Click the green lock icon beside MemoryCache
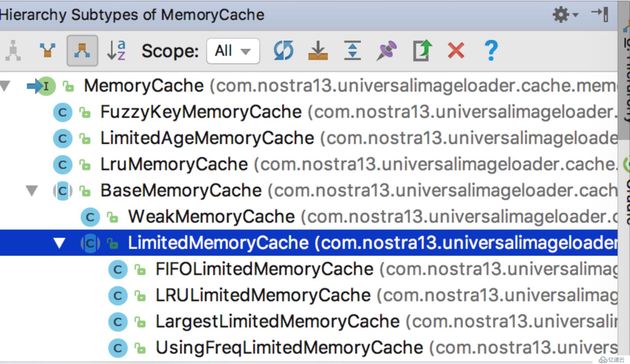 [x=68, y=86]
